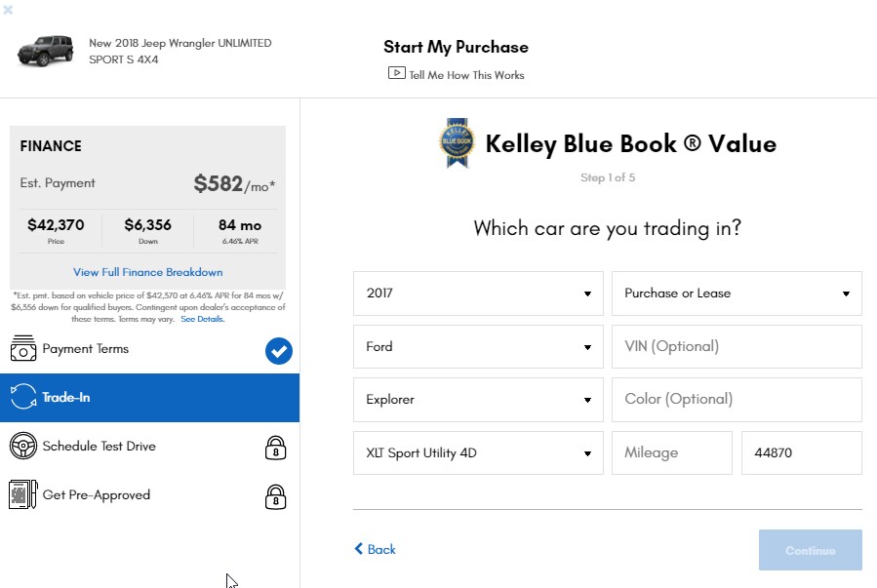Click the video play icon beside Tell Me How
877x588 pixels.
coord(396,73)
